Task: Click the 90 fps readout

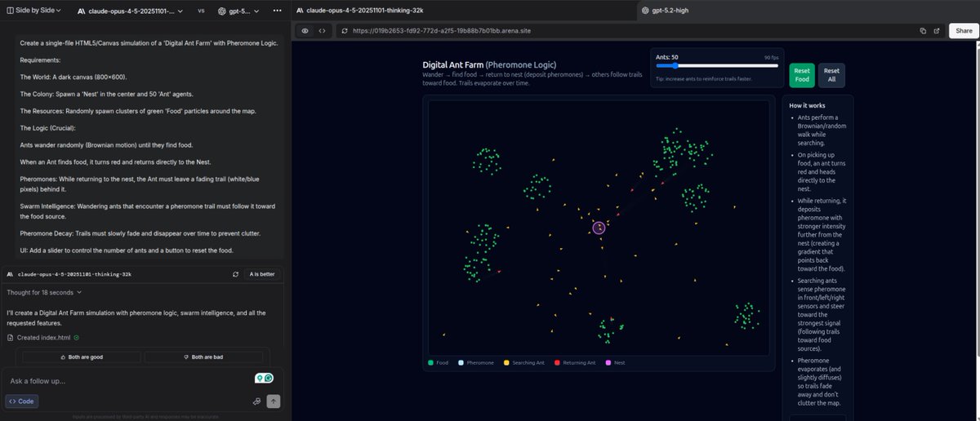Action: 770,57
